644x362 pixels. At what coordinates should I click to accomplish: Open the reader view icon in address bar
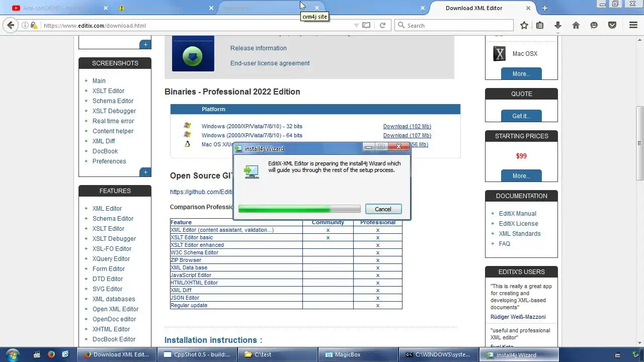[x=366, y=25]
